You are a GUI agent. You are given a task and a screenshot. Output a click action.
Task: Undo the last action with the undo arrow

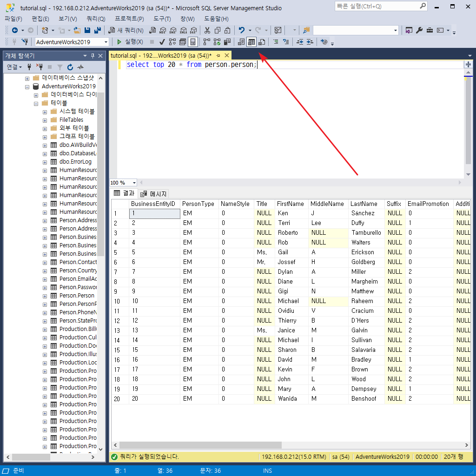click(x=242, y=30)
